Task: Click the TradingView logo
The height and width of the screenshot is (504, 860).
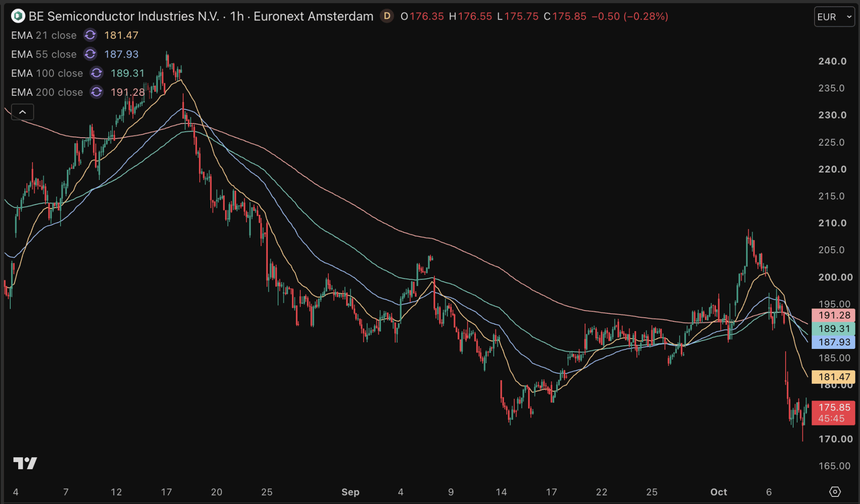Action: point(25,463)
